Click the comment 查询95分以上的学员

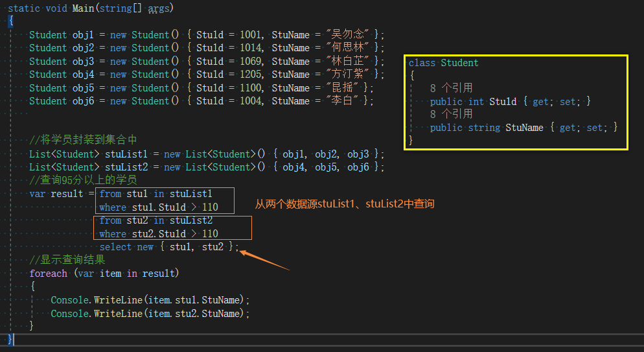tap(83, 180)
